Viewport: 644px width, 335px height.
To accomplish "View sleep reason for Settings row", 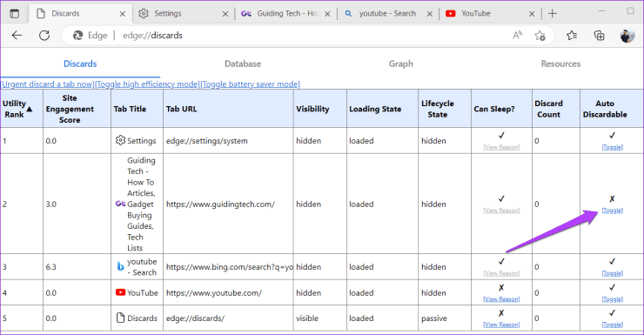I will tap(501, 147).
